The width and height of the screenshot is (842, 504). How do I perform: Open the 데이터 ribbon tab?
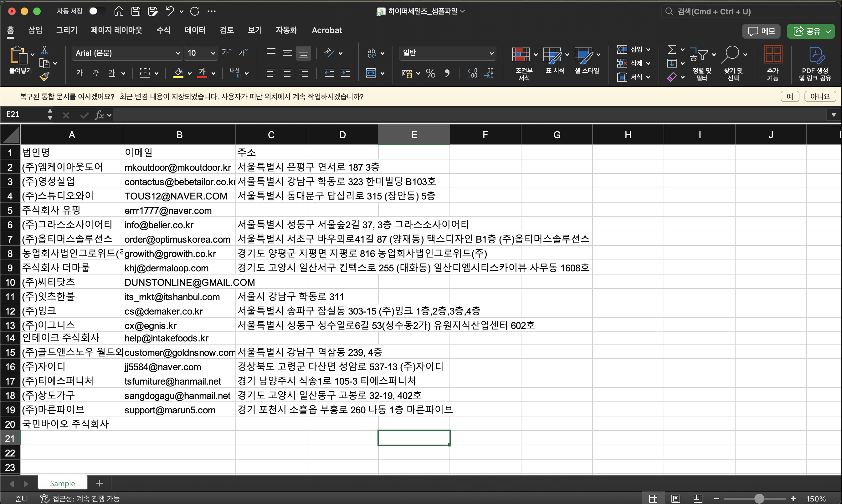tap(195, 30)
